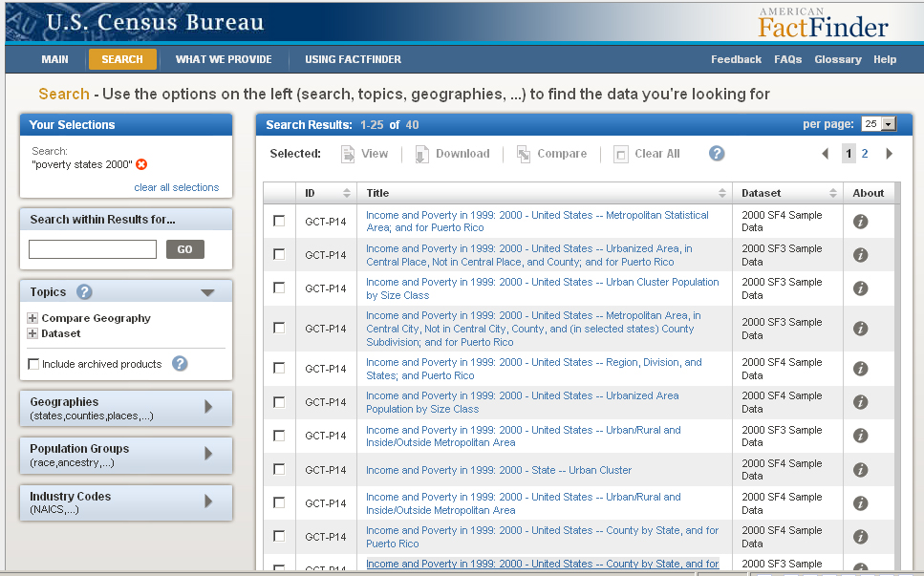Viewport: 924px width, 576px height.
Task: Open Urban Cluster Population by Size Class title
Action: coord(542,288)
